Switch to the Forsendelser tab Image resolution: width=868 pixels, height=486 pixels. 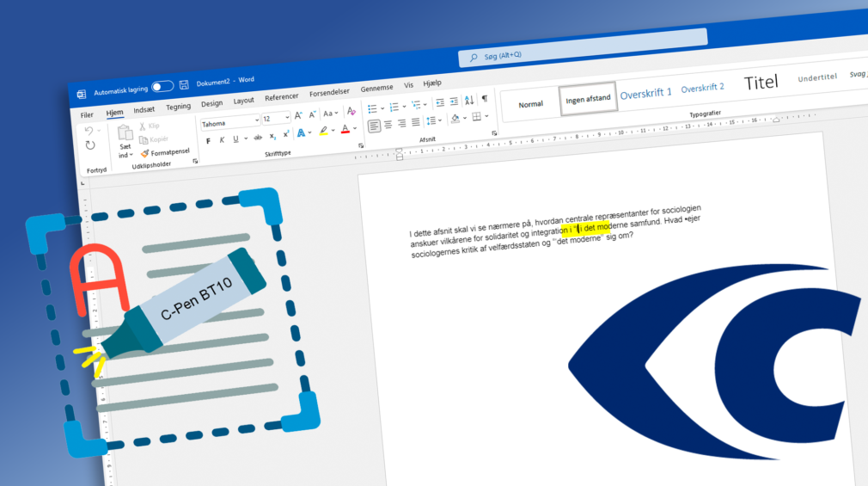coord(329,93)
